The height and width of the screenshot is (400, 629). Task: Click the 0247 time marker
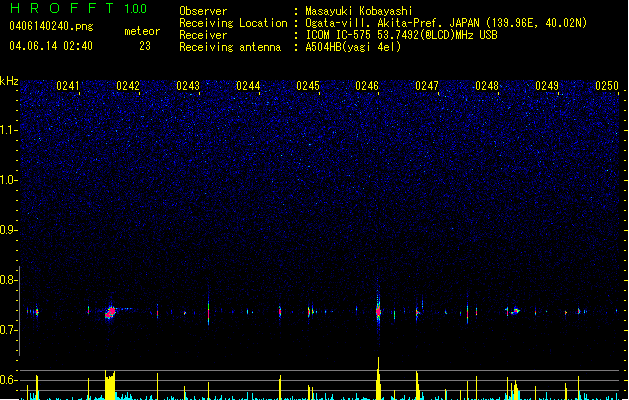pos(427,86)
